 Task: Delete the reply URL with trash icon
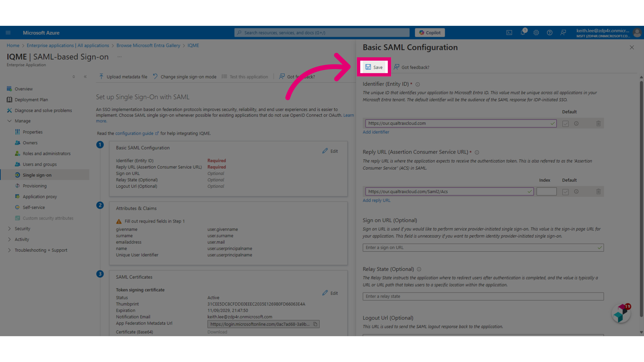pyautogui.click(x=598, y=192)
